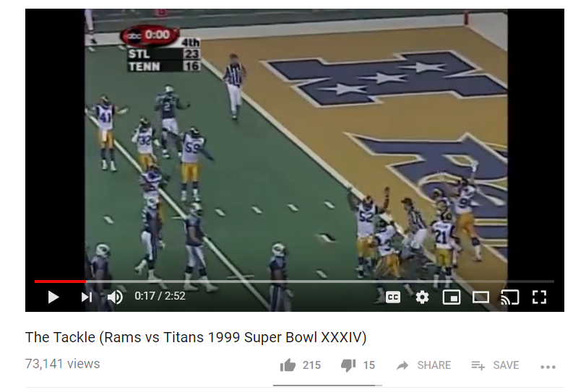573x392 pixels.
Task: Dislike the video with thumbs down
Action: tap(348, 365)
